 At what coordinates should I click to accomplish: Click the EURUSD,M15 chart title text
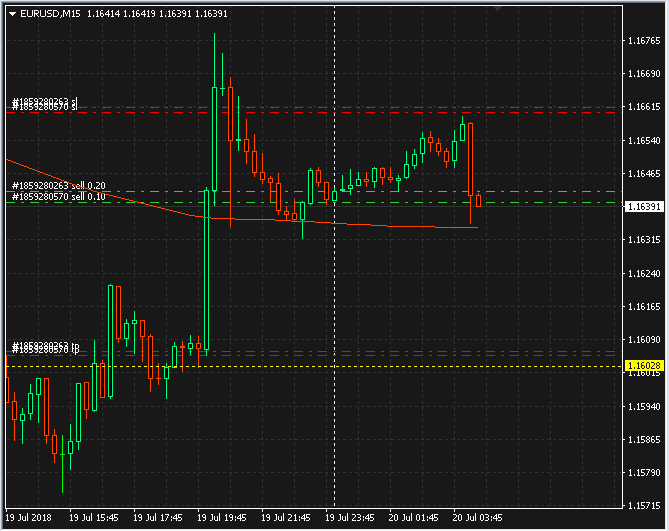[51, 14]
